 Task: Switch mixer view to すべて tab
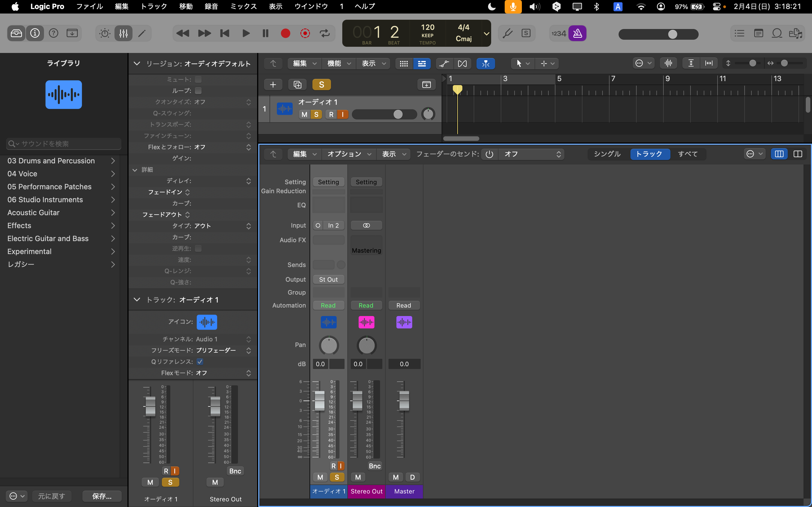pos(687,154)
